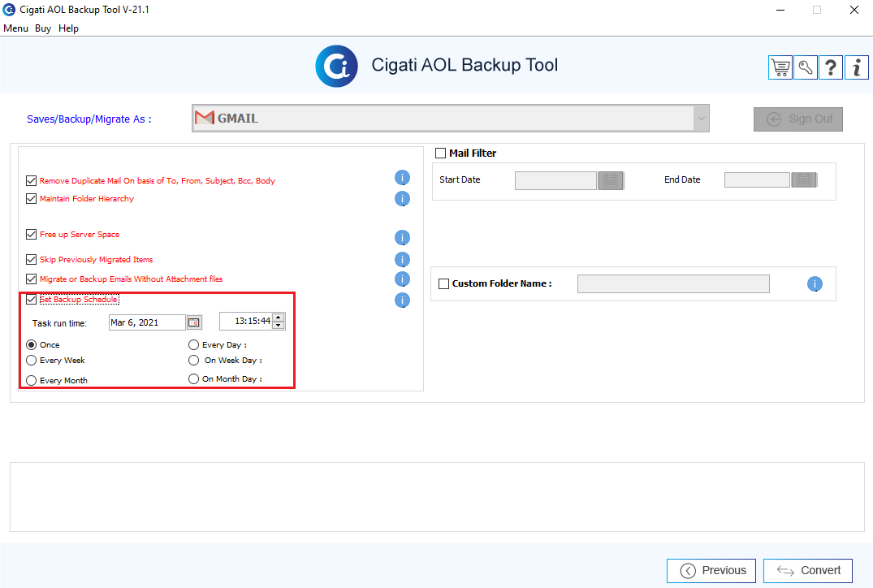The height and width of the screenshot is (588, 873).
Task: Click the key activation icon
Action: pos(805,68)
